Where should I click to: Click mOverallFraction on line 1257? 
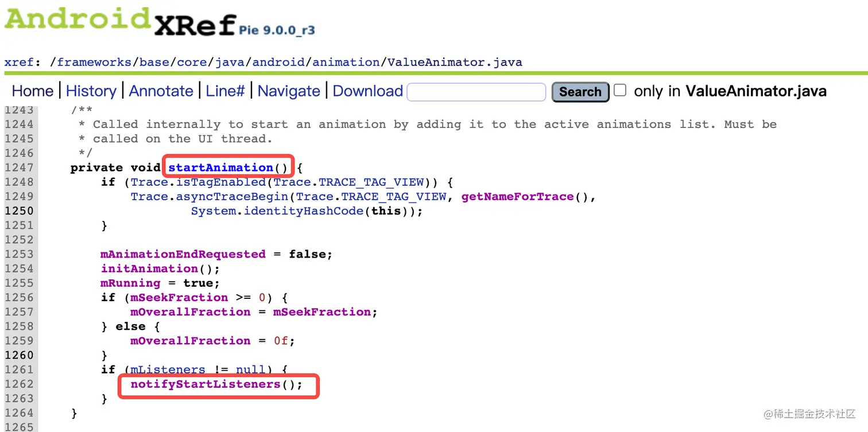coord(191,312)
